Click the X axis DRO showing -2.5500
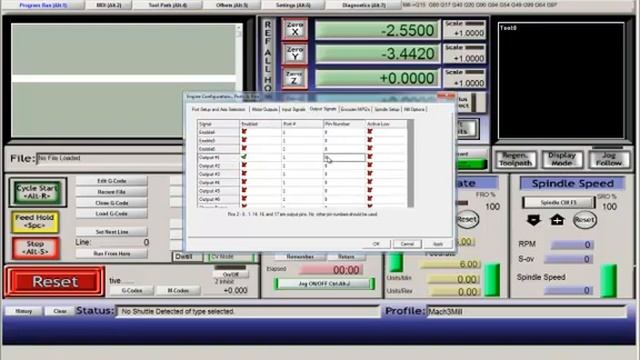Screen dimensions: 640x360 click(x=377, y=30)
